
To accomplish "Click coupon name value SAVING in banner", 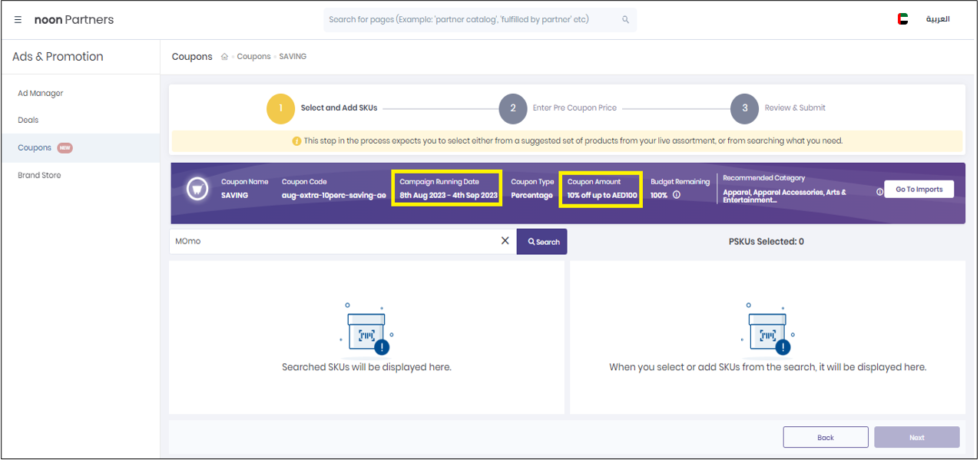I will [x=234, y=195].
